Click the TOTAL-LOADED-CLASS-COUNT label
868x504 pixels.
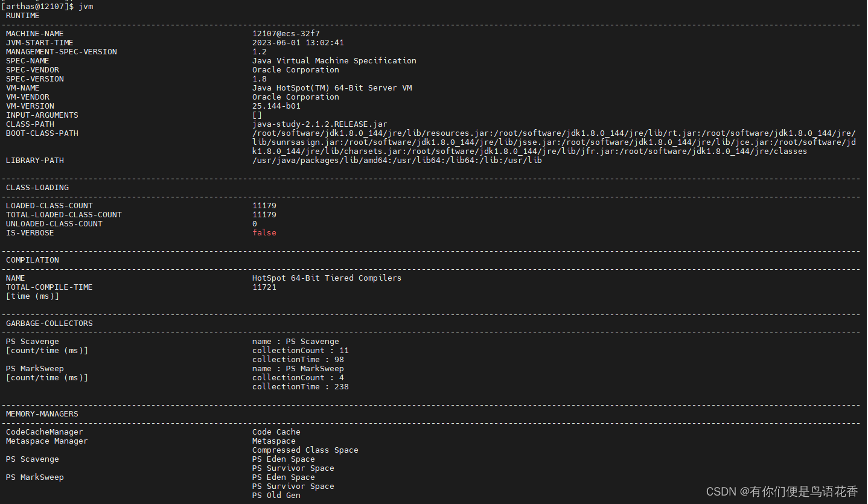click(x=64, y=215)
